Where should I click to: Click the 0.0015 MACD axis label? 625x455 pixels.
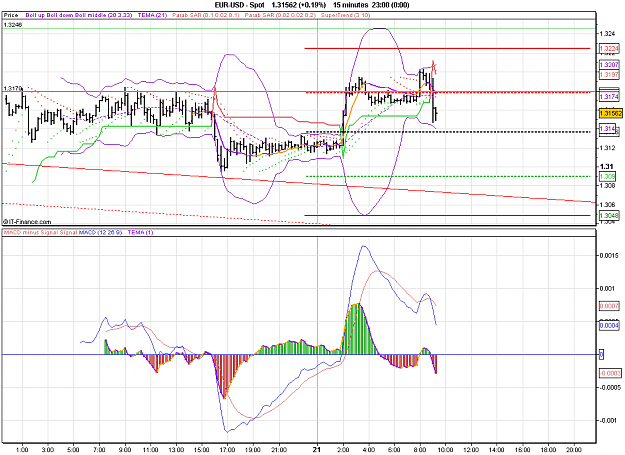point(609,255)
